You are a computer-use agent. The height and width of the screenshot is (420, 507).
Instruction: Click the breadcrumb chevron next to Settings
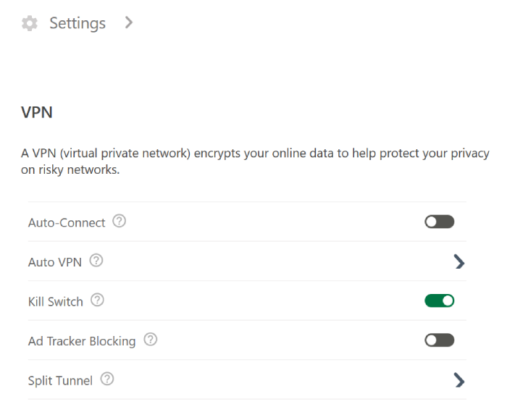129,23
